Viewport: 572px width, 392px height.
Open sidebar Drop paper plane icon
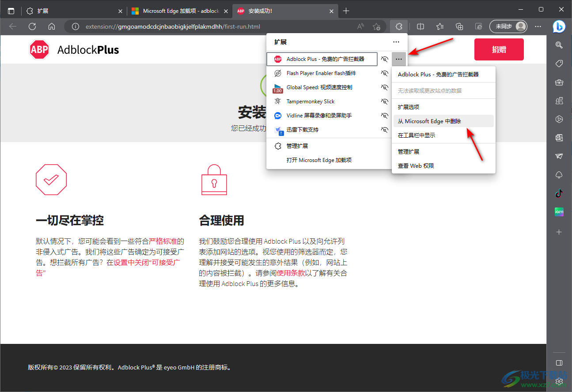pyautogui.click(x=559, y=156)
